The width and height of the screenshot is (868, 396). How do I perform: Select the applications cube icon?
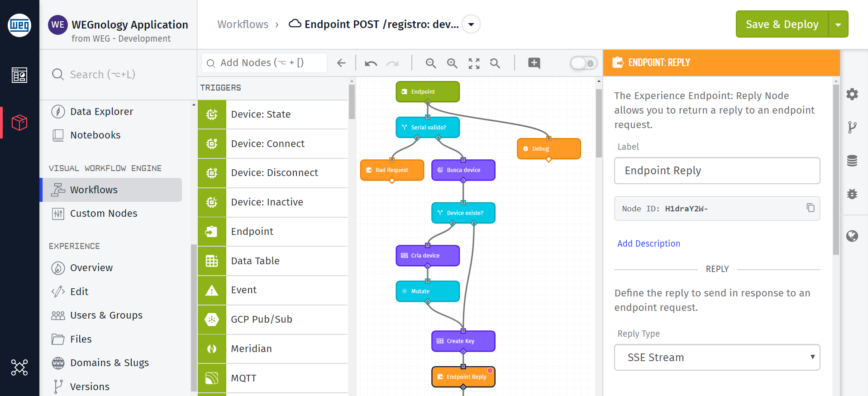pos(19,122)
